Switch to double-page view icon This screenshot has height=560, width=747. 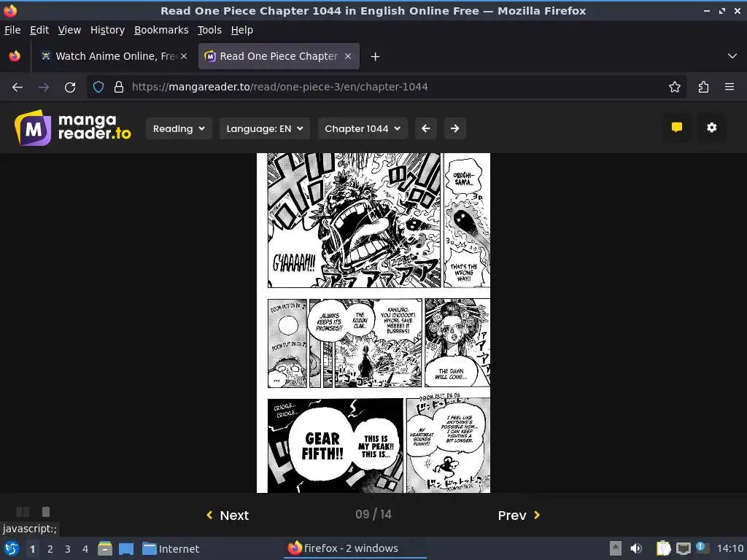coord(23,512)
